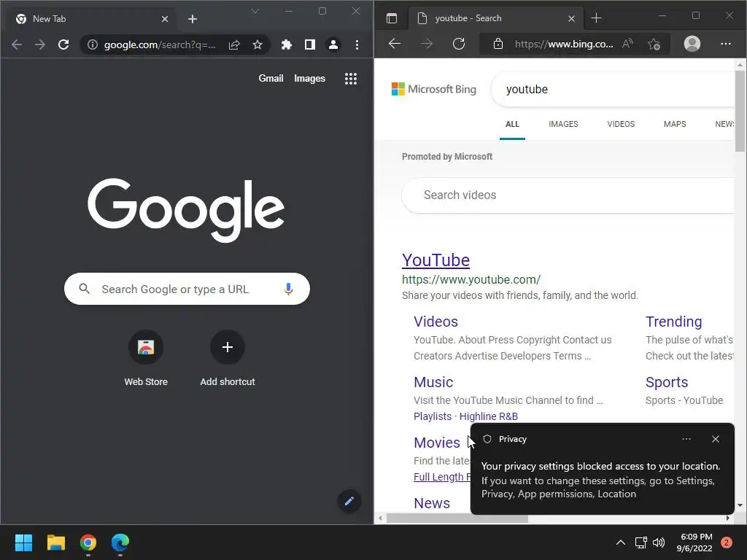Click Chrome's forward arrow button

coord(40,44)
